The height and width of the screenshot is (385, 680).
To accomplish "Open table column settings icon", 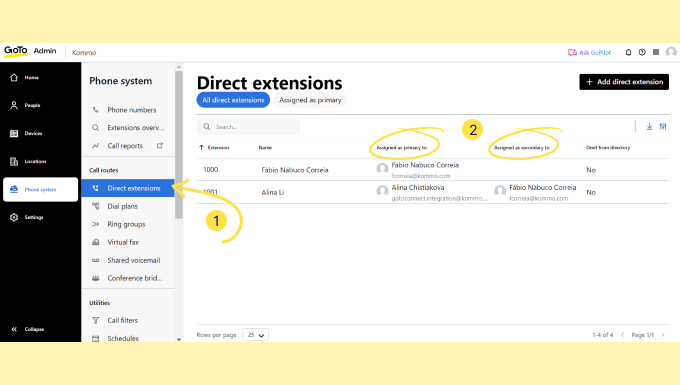I will (663, 127).
